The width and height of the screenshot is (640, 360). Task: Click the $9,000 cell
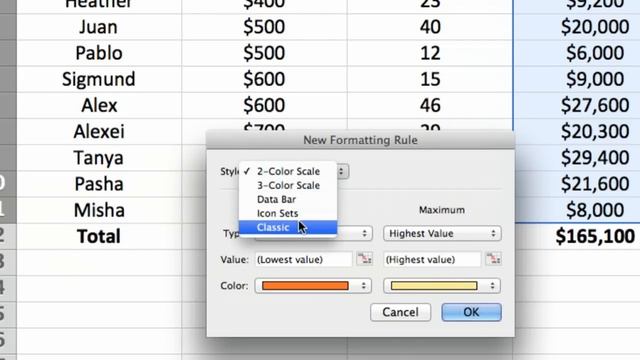576,79
